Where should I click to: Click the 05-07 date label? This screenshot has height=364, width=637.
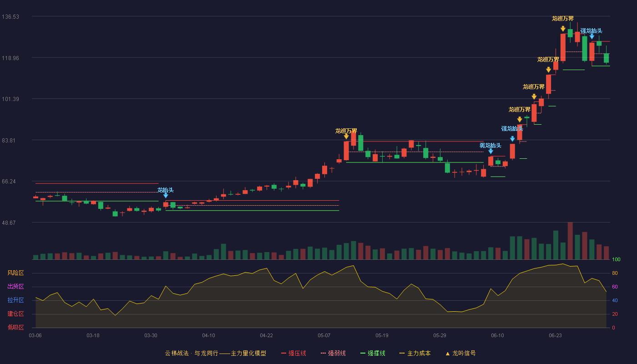[324, 335]
